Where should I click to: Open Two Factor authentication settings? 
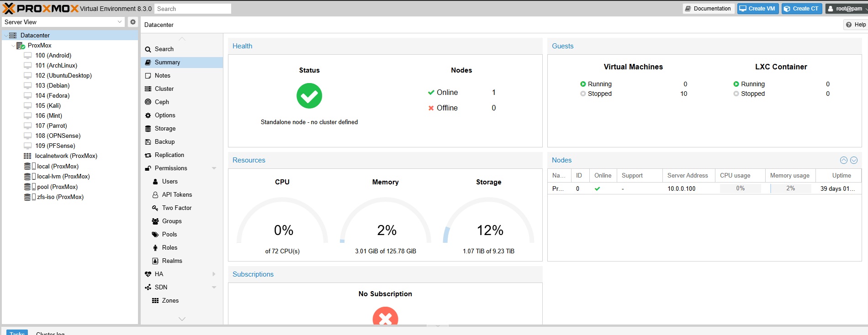(x=176, y=208)
